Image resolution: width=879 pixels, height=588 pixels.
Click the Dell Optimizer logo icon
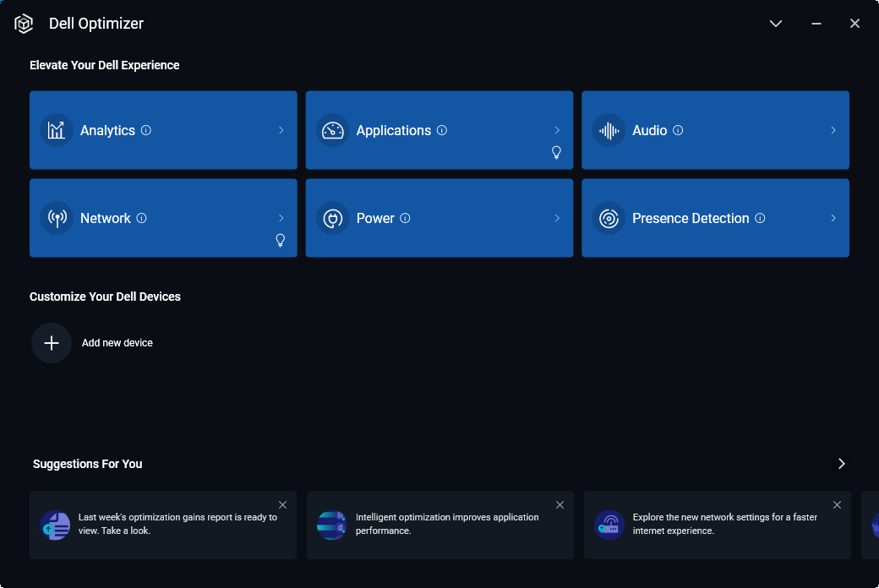[24, 24]
